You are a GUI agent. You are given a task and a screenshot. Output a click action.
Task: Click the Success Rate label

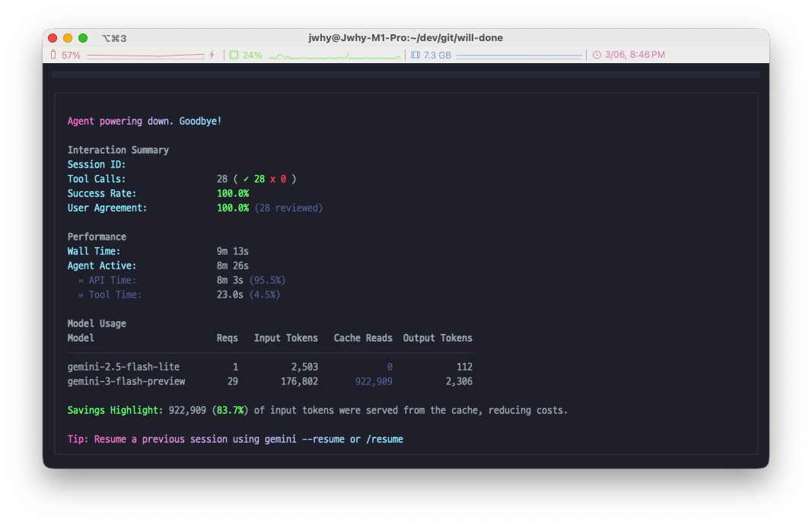[102, 193]
